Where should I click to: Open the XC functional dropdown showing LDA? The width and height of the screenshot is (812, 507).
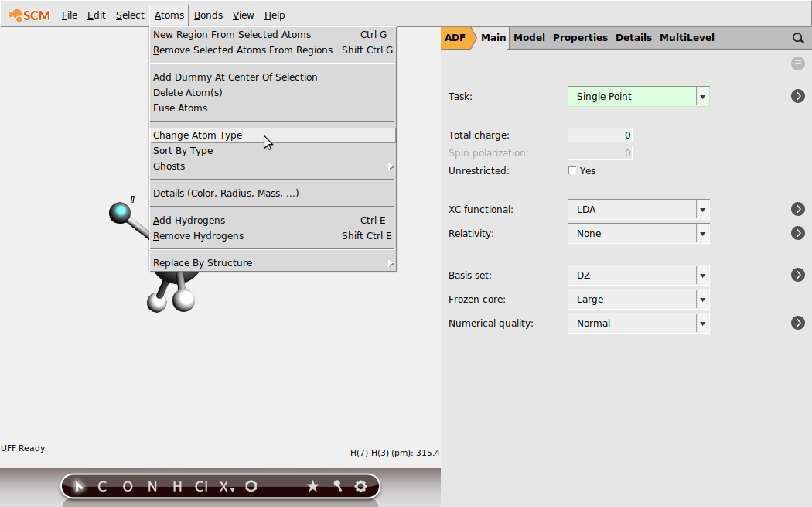click(639, 210)
